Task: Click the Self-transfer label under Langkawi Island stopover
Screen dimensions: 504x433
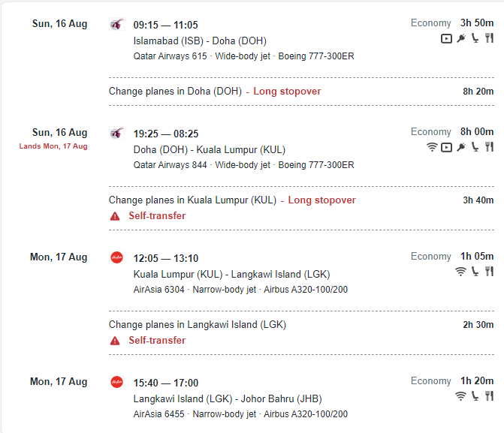Action: click(x=157, y=340)
